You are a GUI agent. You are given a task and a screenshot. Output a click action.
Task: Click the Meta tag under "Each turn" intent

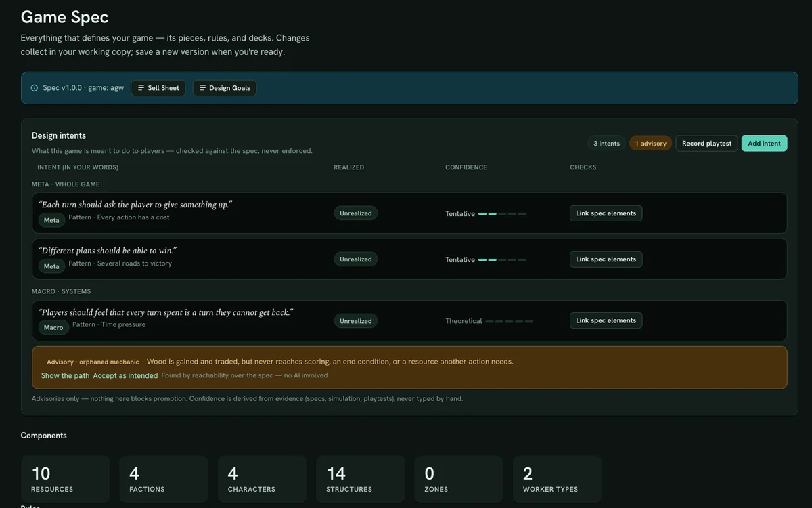pyautogui.click(x=51, y=220)
